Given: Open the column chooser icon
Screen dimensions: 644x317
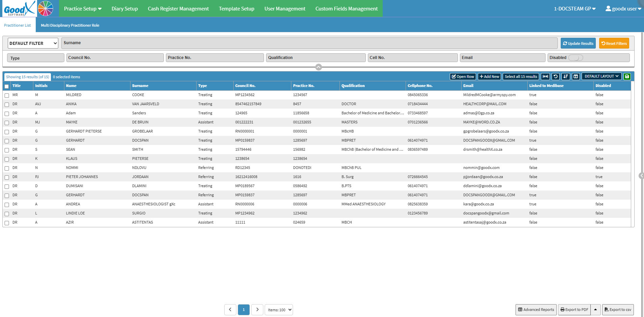Looking at the screenshot, I should pyautogui.click(x=576, y=77).
